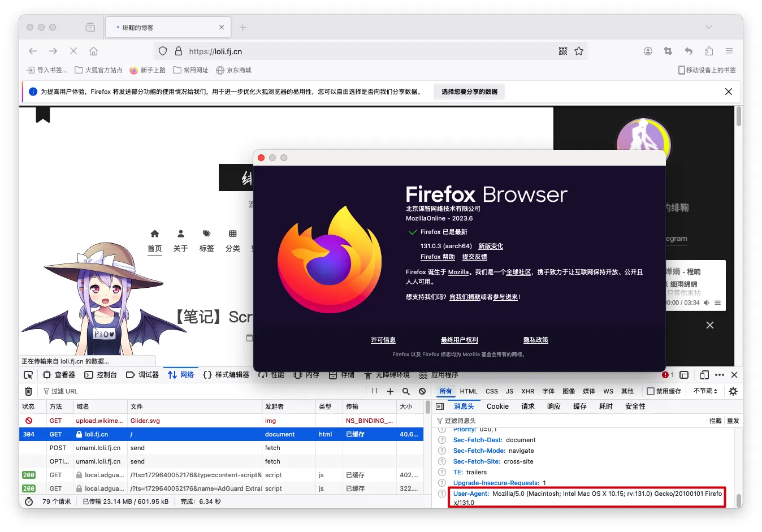Filter requests by CSS type
The height and width of the screenshot is (532, 762).
492,391
